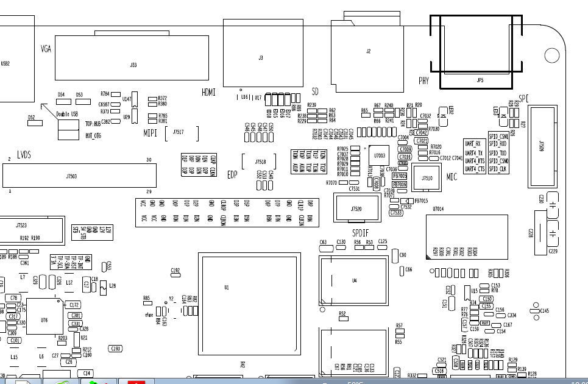The height and width of the screenshot is (384, 588).
Task: Click the C172 capacitor label
Action: 74,305
